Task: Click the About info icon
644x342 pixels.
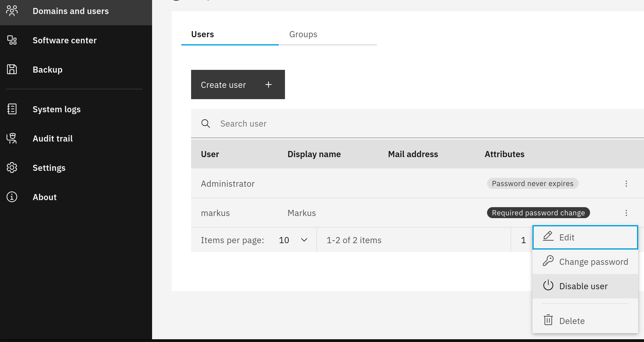Action: pos(12,197)
